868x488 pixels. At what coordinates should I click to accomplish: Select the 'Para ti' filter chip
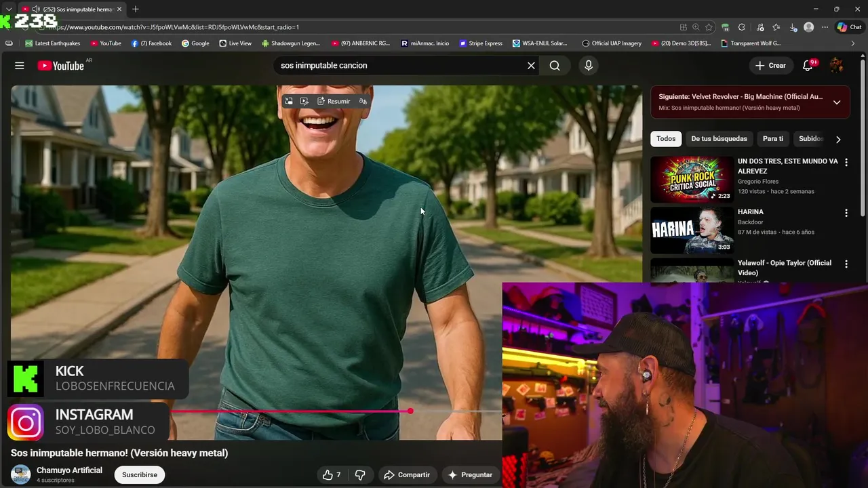(772, 139)
